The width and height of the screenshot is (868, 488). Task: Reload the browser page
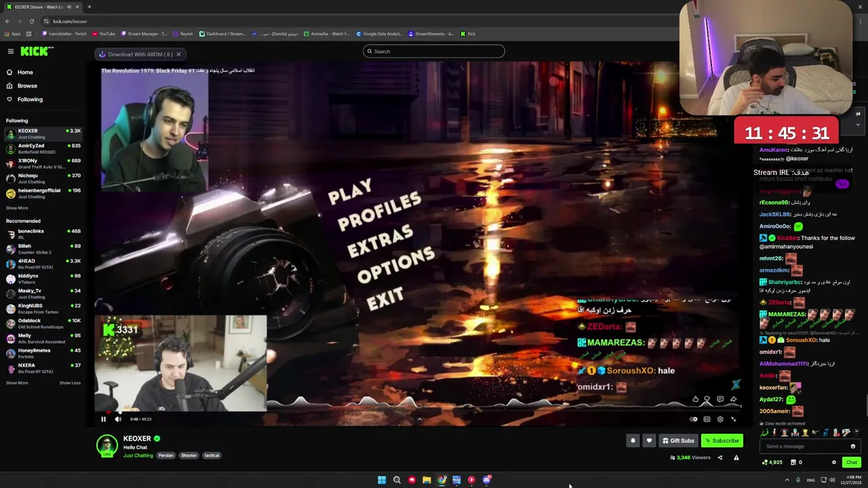coord(32,21)
